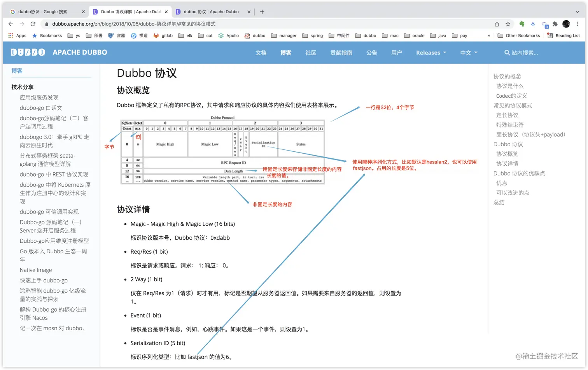Open the 中文 language dropdown
Viewport: 588px width, 370px height.
pos(469,53)
